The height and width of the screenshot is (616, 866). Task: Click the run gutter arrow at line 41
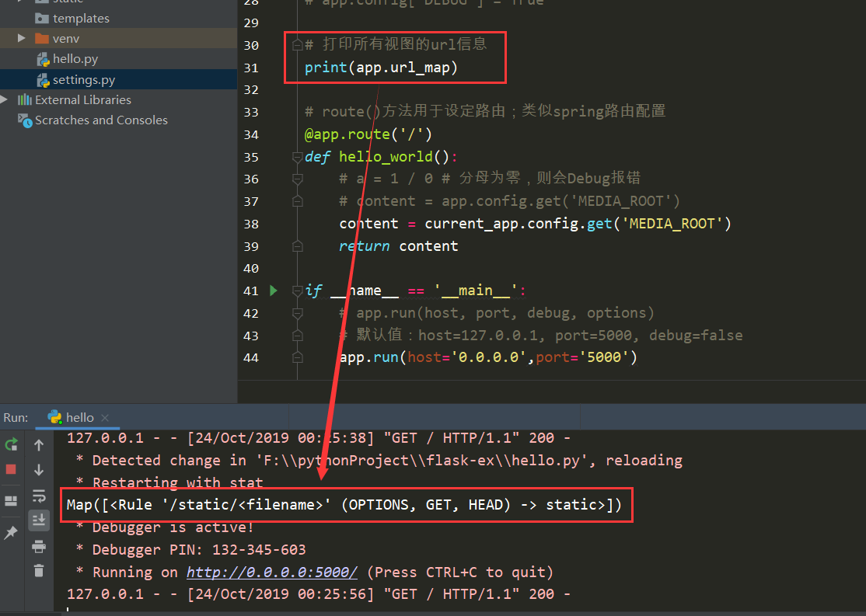point(274,291)
